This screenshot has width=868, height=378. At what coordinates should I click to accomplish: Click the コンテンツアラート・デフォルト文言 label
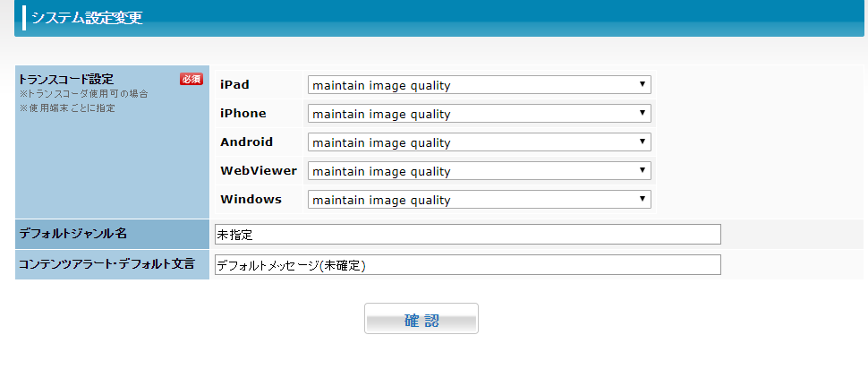click(106, 264)
